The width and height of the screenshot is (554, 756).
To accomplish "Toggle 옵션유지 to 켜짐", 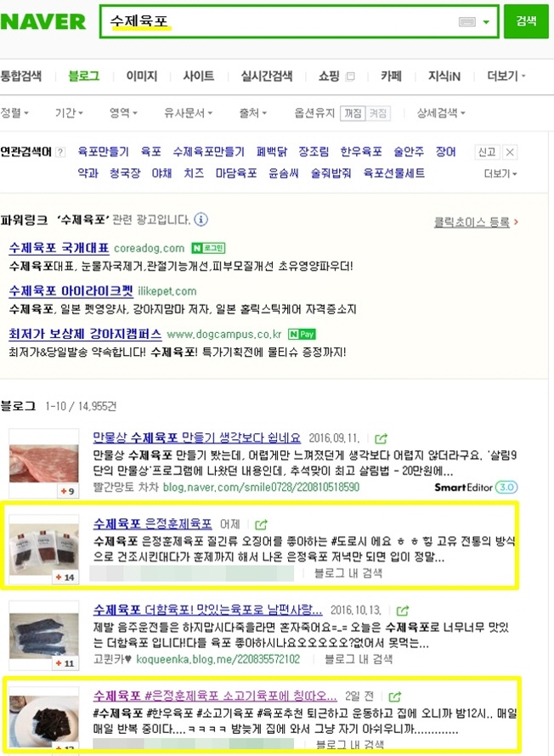I will tap(377, 113).
